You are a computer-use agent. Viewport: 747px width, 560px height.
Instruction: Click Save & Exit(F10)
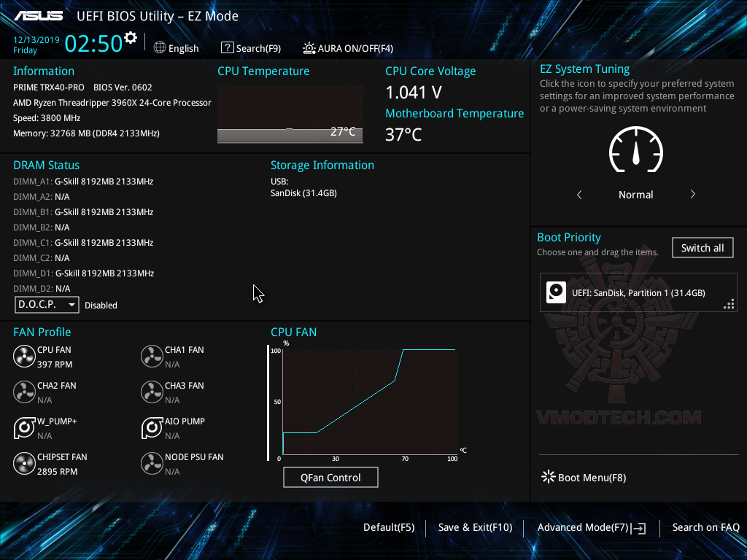(x=475, y=527)
